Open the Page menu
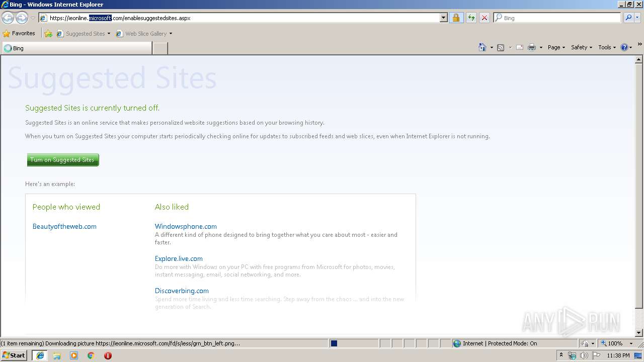The image size is (644, 362). 556,47
